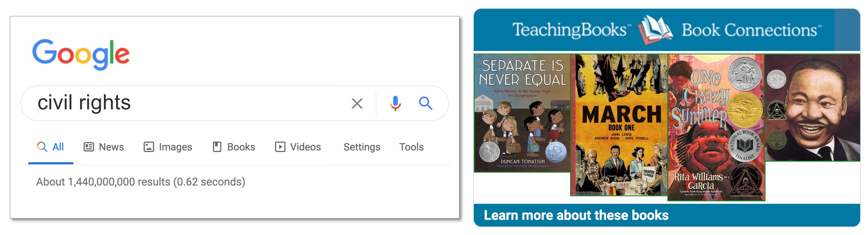Viewport: 868px width, 235px height.
Task: Click 'Learn more about these books' link
Action: pyautogui.click(x=576, y=215)
